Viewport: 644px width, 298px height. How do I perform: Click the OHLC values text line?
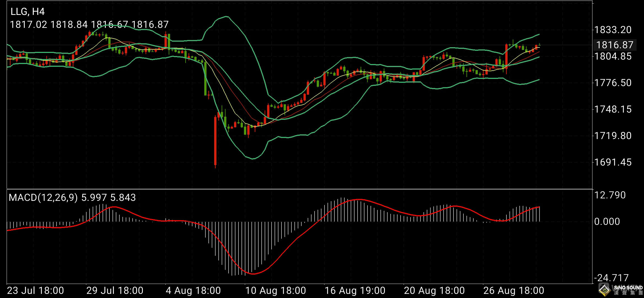click(89, 25)
